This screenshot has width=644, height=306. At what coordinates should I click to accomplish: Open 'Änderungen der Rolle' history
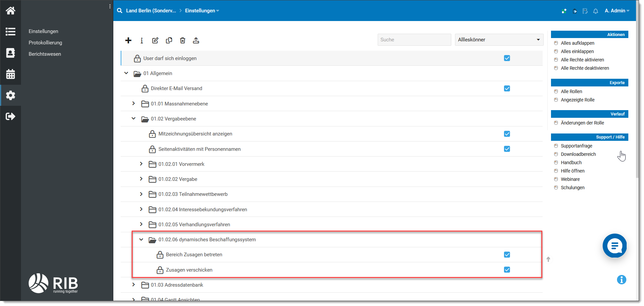pyautogui.click(x=582, y=123)
